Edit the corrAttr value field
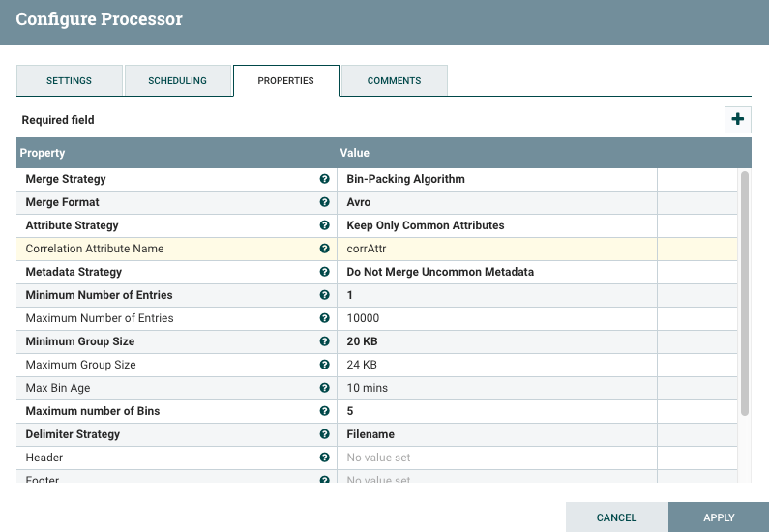Screen dimensions: 769x532 point(496,249)
